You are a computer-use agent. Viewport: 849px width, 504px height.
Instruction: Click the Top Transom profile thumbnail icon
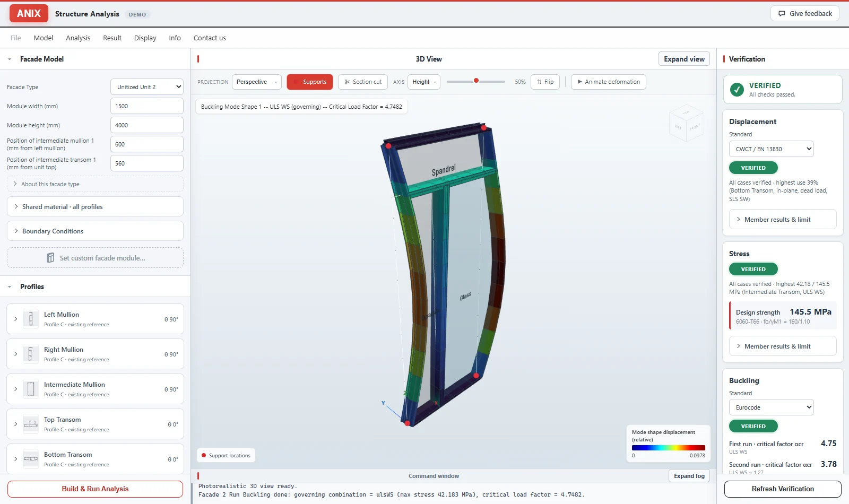point(31,424)
